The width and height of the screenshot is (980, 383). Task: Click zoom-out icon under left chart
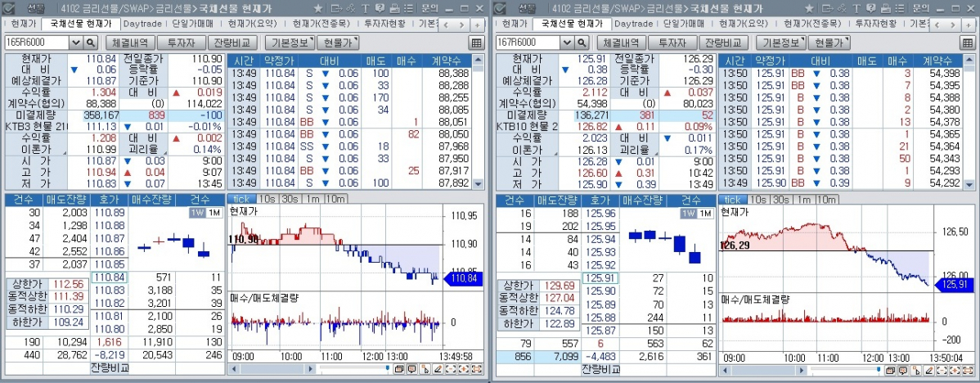coord(451,368)
